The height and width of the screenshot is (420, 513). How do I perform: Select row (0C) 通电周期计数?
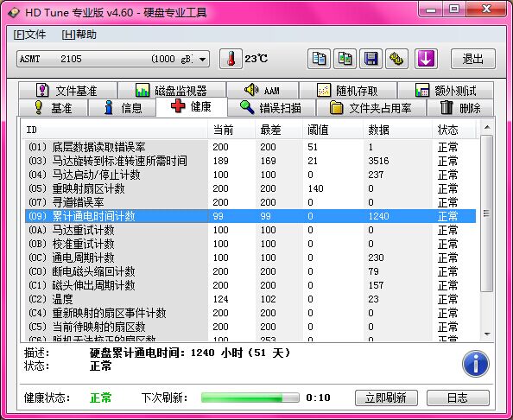[x=250, y=258]
